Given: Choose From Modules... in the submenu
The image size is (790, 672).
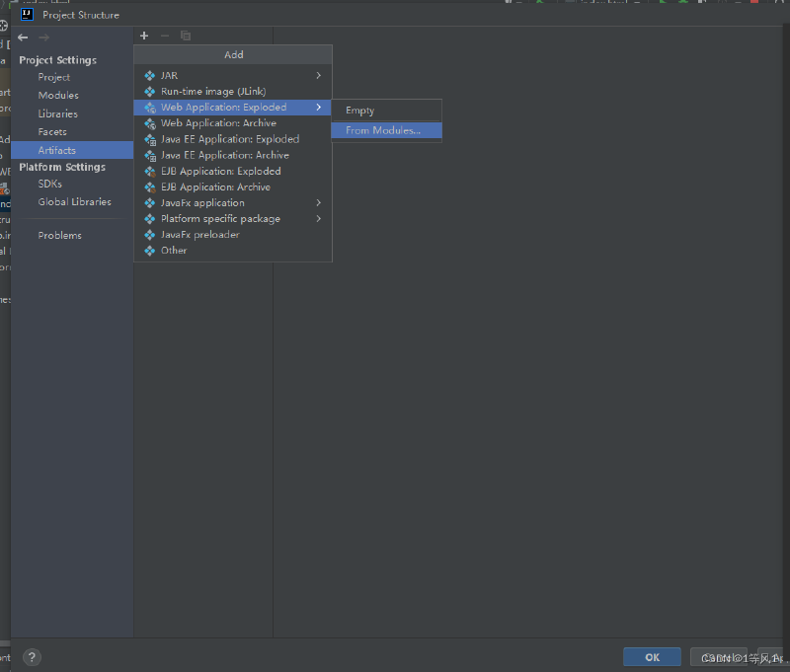Looking at the screenshot, I should [386, 130].
